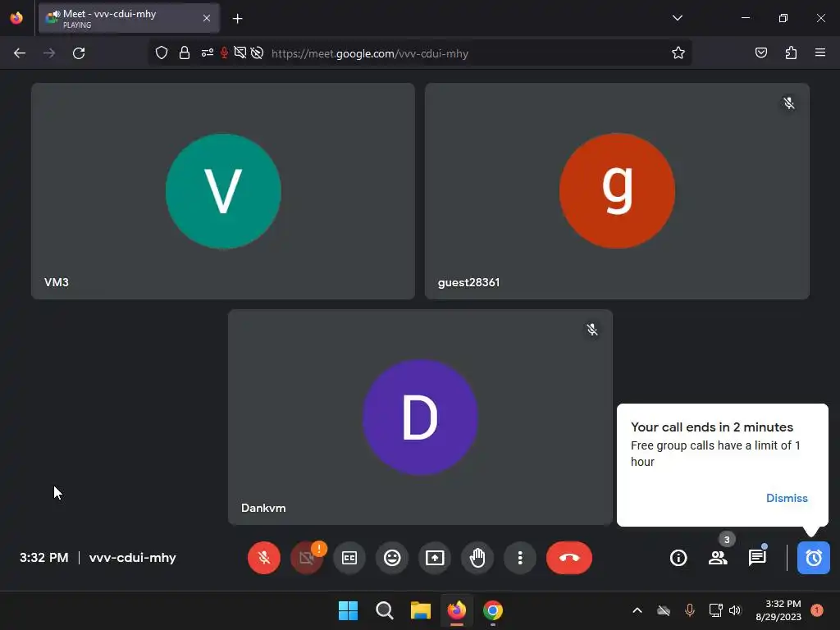Click the autoplay blocked icon in address bar

(257, 52)
